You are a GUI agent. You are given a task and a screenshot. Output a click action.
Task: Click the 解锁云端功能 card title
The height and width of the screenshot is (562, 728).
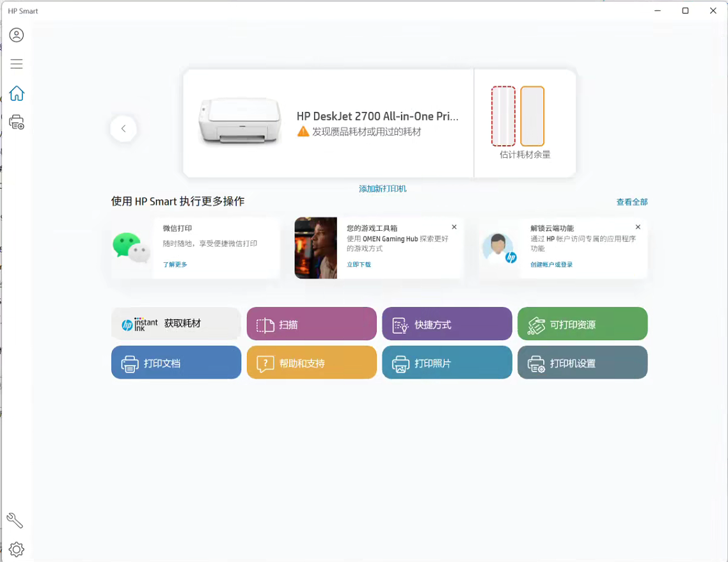tap(552, 228)
